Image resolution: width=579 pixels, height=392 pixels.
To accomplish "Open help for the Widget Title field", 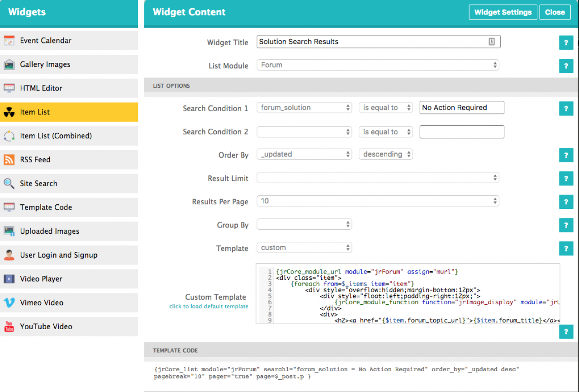I will point(565,43).
